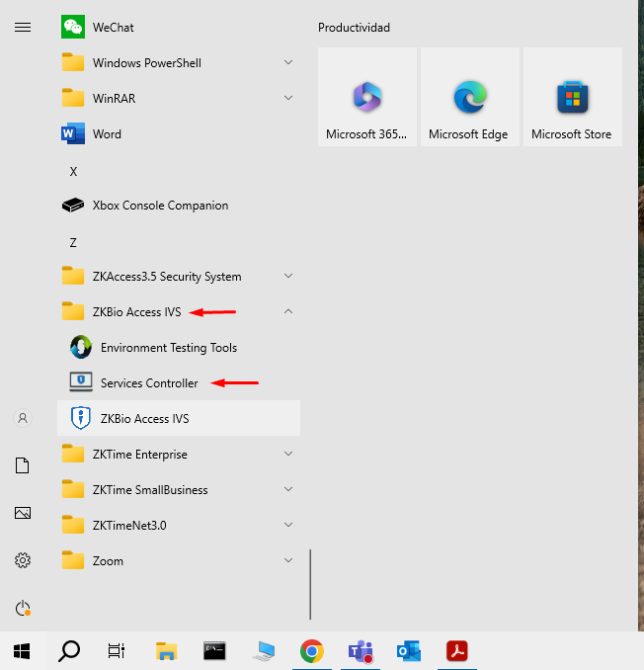Open the Microsoft Store tile
The width and height of the screenshot is (644, 670).
pos(573,97)
